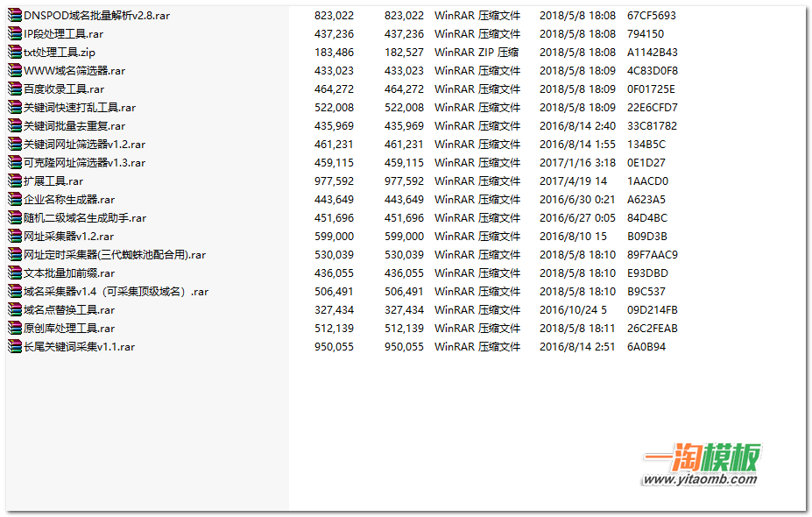Select the icon next to 域名点替换工具.rar
This screenshot has height=517, width=812.
[15, 310]
